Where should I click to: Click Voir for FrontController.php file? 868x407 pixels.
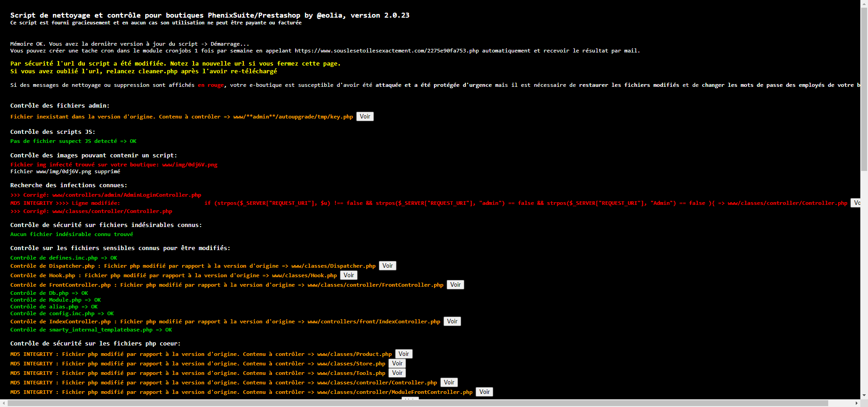point(455,285)
